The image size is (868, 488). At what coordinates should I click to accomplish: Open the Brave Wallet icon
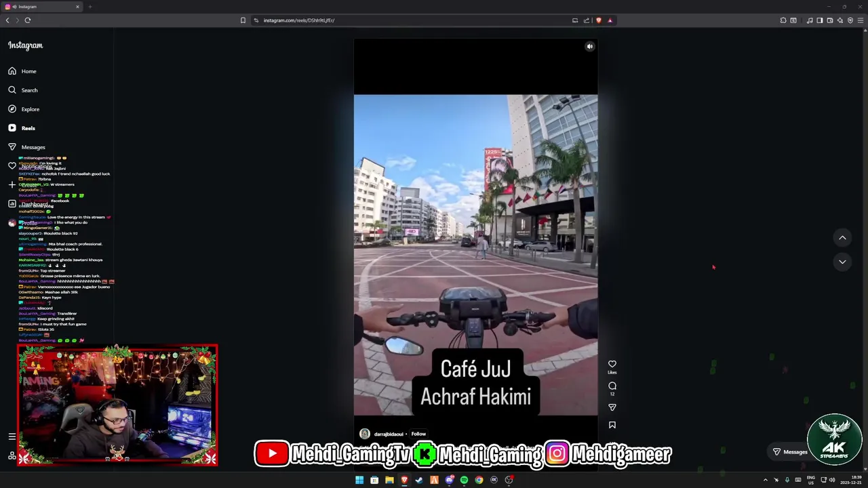(830, 20)
